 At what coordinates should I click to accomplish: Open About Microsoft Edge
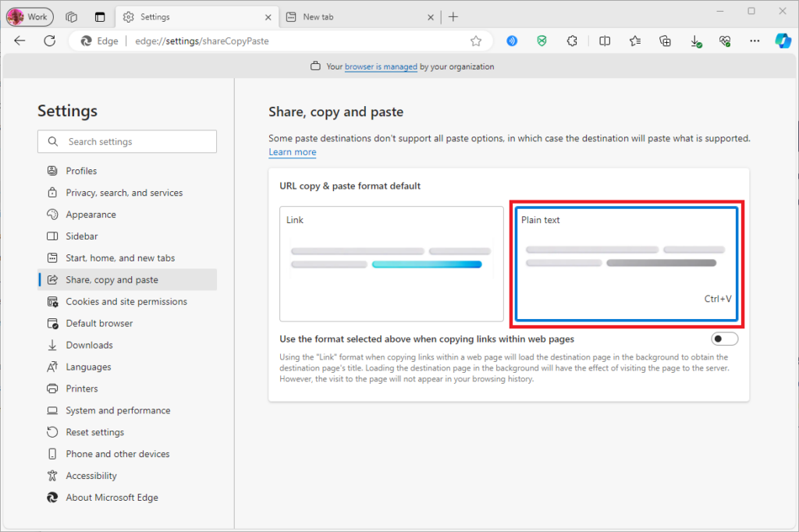coord(127,498)
